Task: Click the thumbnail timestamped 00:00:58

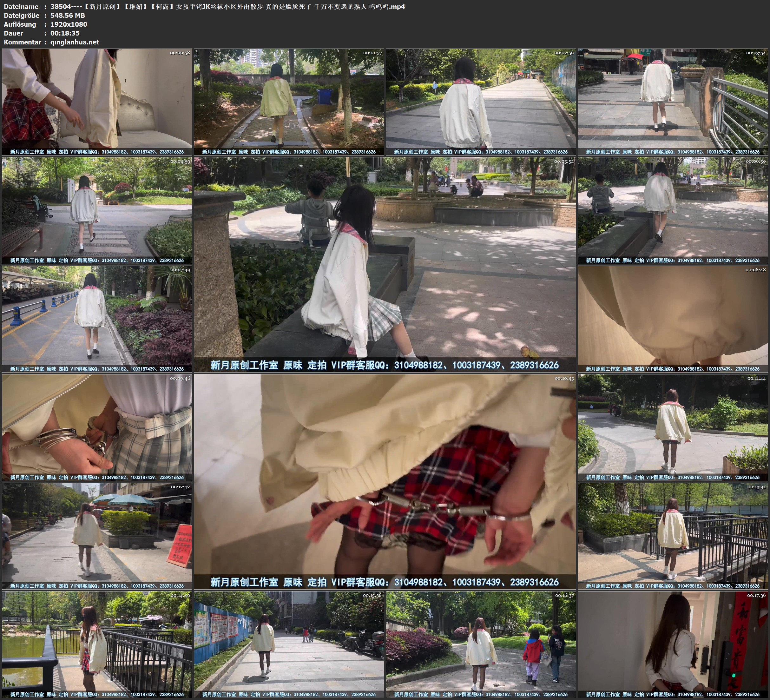Action: 97,102
